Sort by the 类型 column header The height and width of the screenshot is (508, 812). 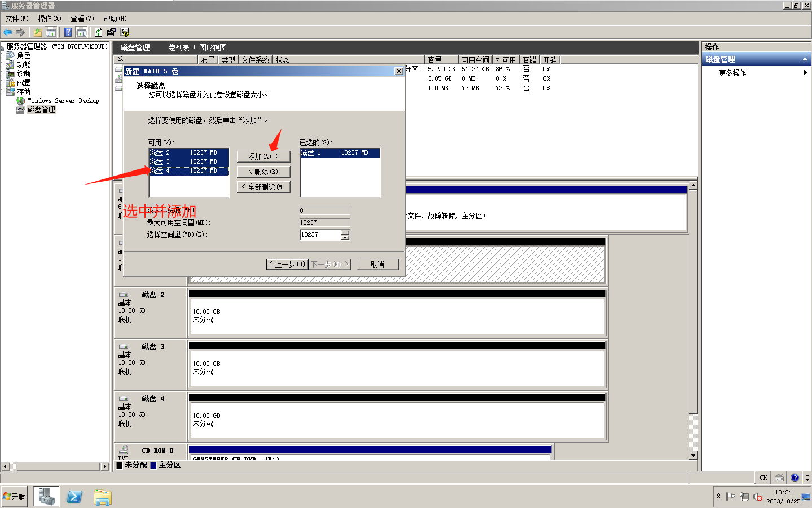[229, 60]
